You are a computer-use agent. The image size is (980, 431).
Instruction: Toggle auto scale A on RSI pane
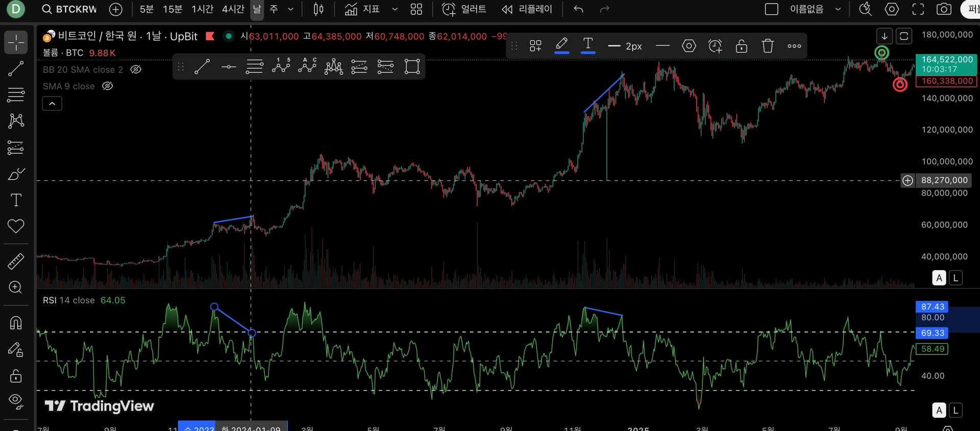coord(939,410)
